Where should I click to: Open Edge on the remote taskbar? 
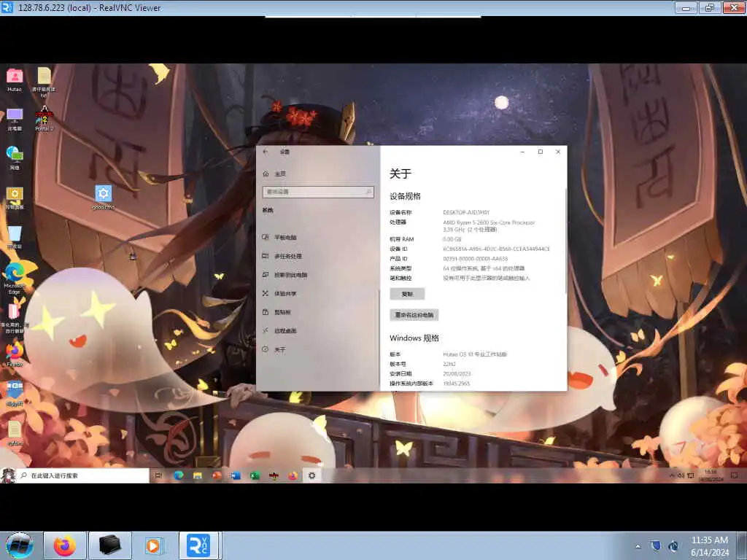coord(179,475)
